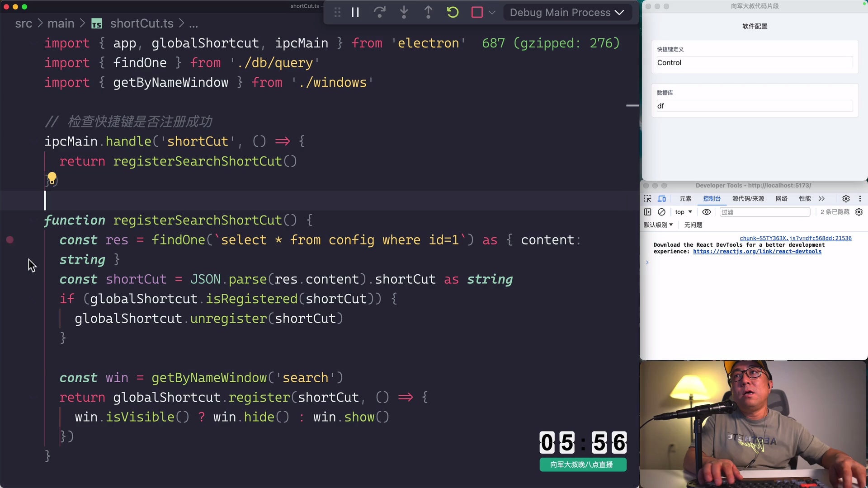Toggle the breakpoint in the editor gutter
Viewport: 868px width, 488px height.
pos(10,240)
